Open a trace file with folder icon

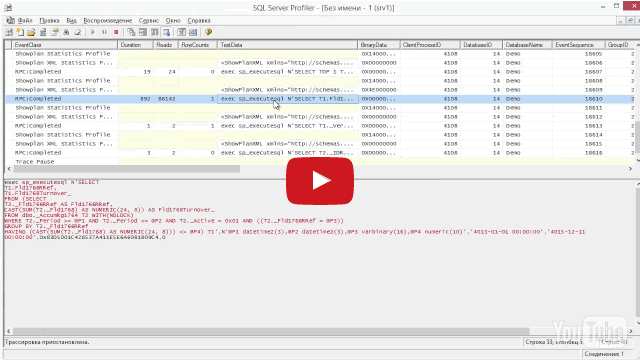(31, 32)
